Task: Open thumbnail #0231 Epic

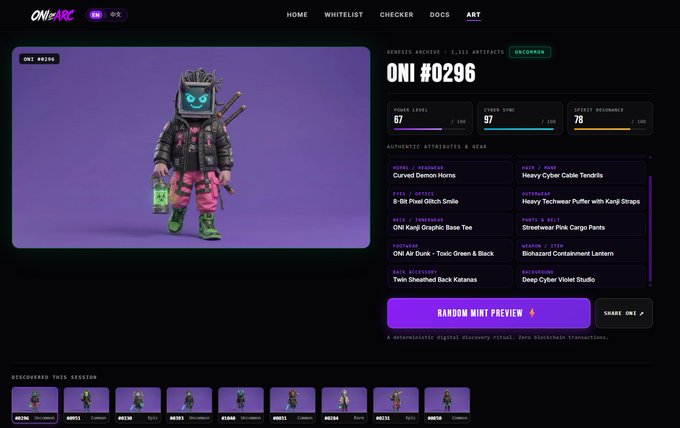Action: pyautogui.click(x=396, y=405)
